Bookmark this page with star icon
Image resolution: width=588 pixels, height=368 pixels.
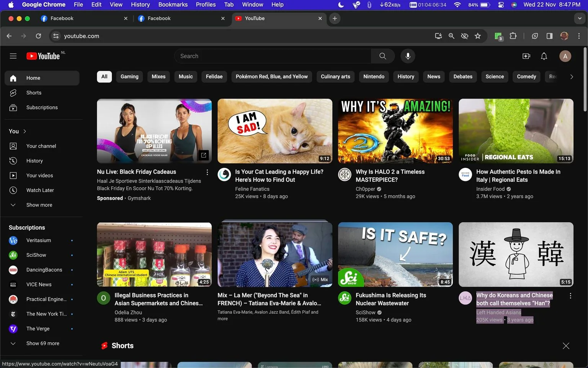[x=478, y=36]
